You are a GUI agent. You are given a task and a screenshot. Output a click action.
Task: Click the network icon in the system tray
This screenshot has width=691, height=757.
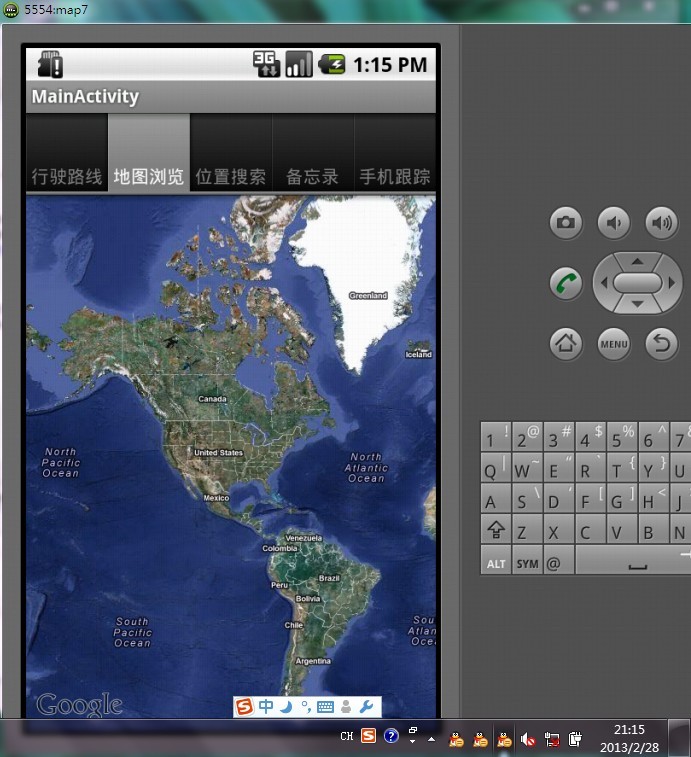(551, 739)
